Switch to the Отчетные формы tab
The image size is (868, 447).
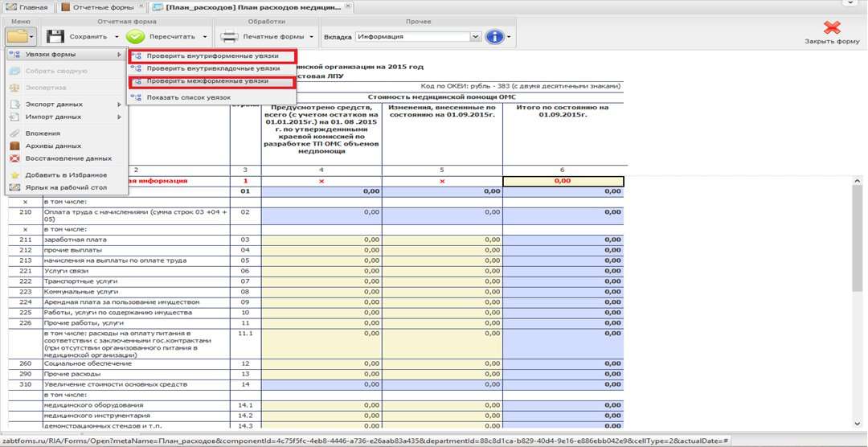tap(101, 8)
